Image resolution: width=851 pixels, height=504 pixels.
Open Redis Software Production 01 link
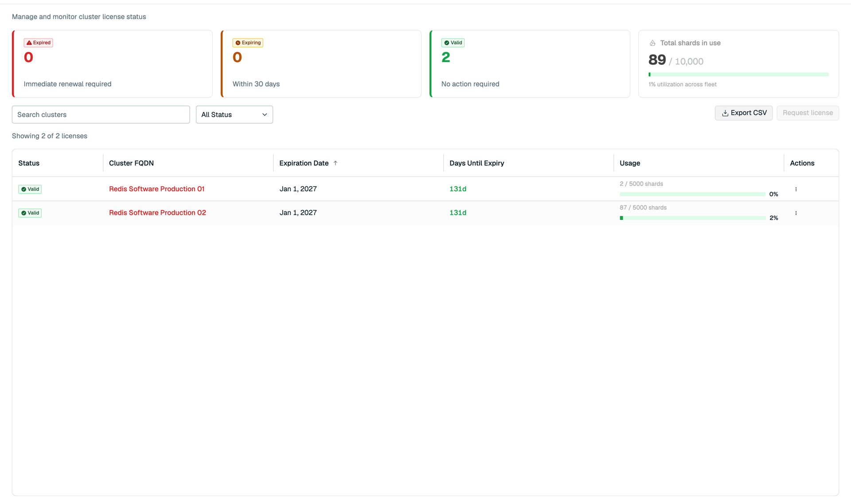pos(156,189)
